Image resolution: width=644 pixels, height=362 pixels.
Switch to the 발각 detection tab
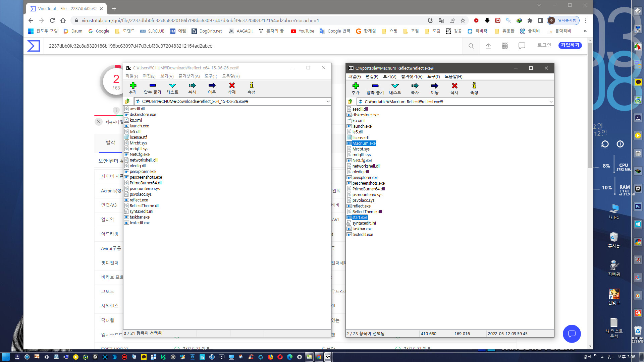(110, 142)
